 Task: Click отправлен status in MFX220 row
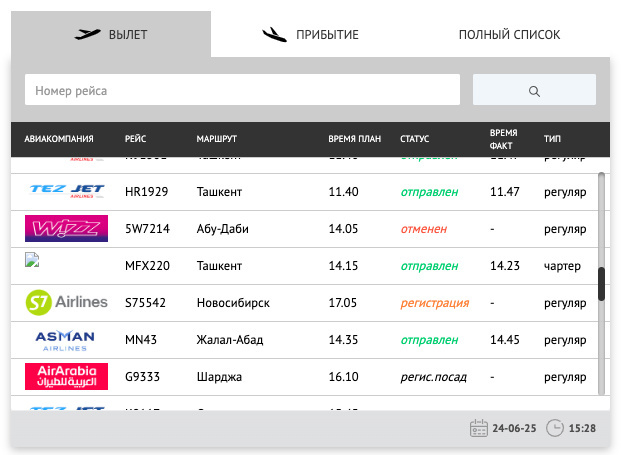[x=429, y=266]
